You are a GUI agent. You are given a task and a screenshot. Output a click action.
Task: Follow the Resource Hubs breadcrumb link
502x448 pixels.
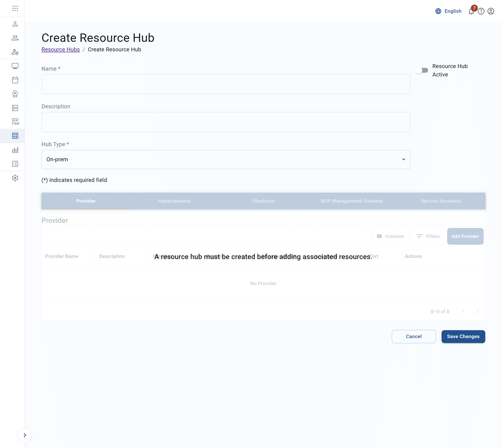pos(61,49)
